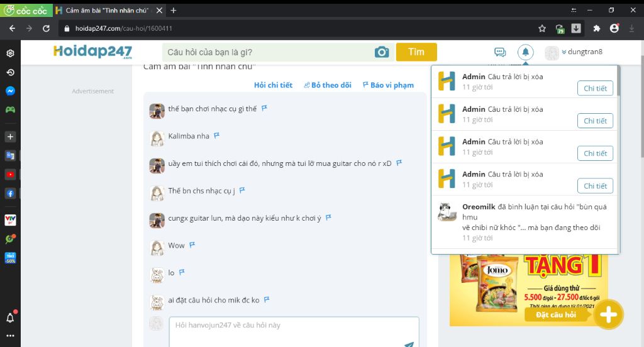Image resolution: width=644 pixels, height=347 pixels.
Task: Click "Báo vi phạm" report link
Action: pos(388,85)
